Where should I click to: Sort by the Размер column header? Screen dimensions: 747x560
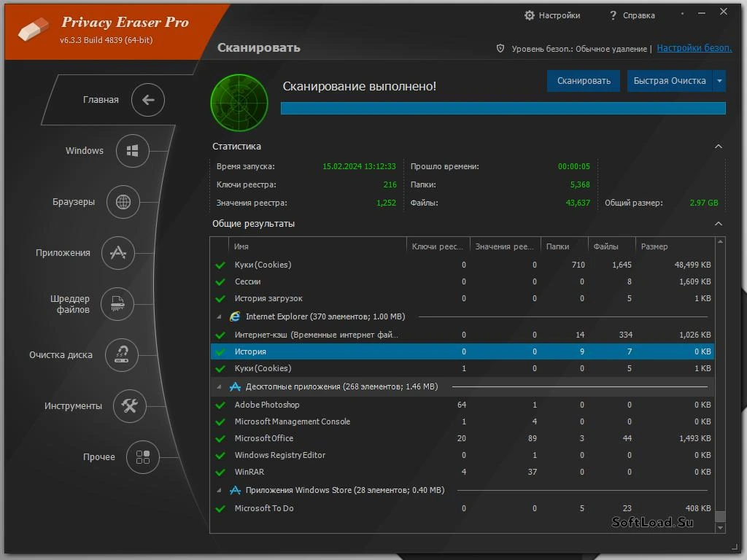[x=675, y=246]
